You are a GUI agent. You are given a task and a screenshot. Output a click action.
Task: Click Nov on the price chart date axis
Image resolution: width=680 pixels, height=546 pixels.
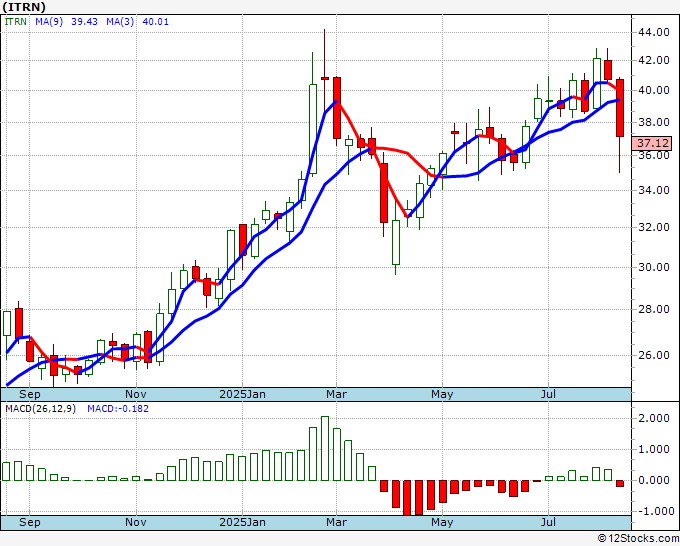pyautogui.click(x=136, y=394)
